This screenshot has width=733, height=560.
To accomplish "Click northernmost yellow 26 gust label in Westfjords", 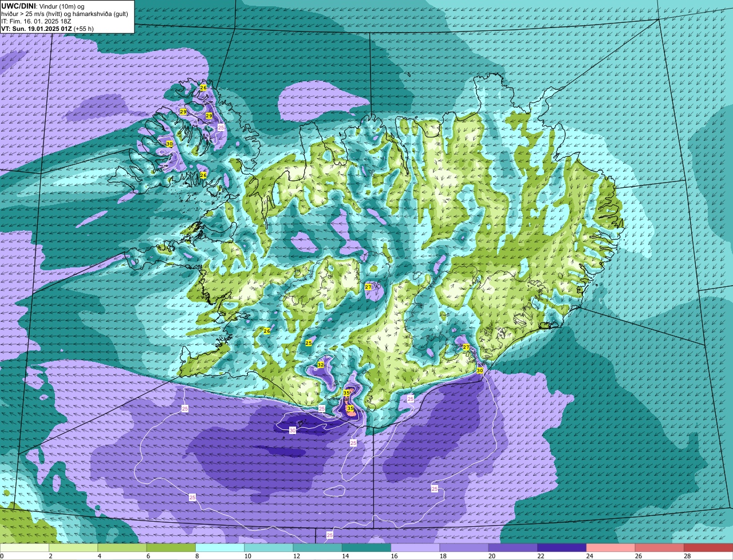I will [203, 88].
